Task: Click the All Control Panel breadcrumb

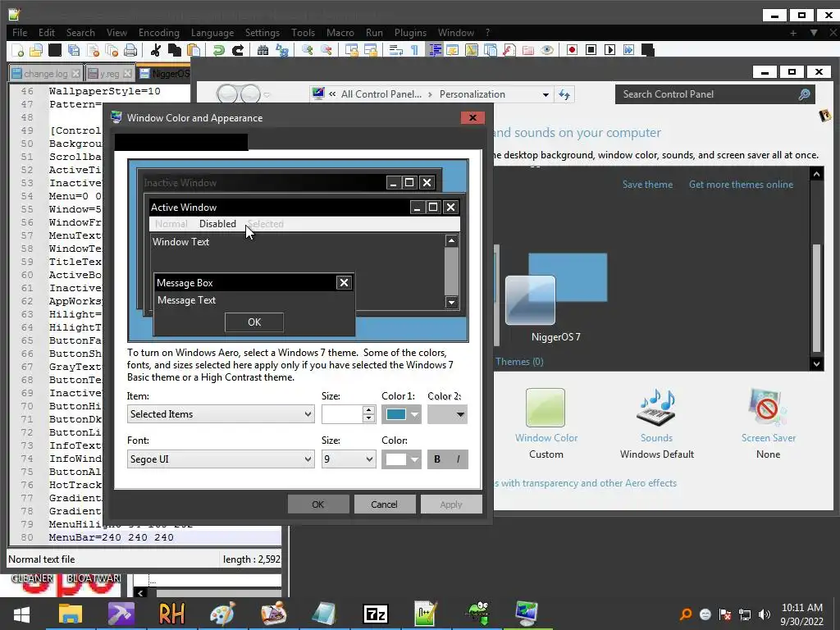Action: [381, 94]
